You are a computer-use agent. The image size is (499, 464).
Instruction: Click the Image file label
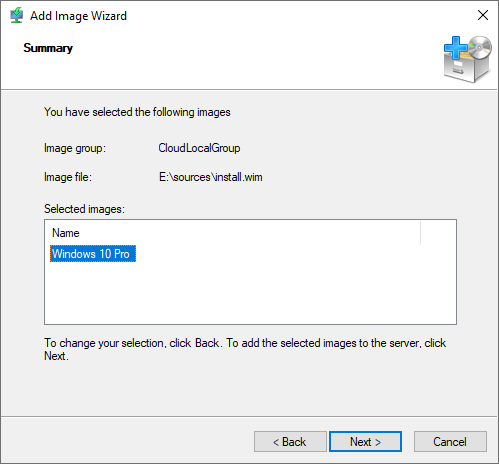(68, 177)
